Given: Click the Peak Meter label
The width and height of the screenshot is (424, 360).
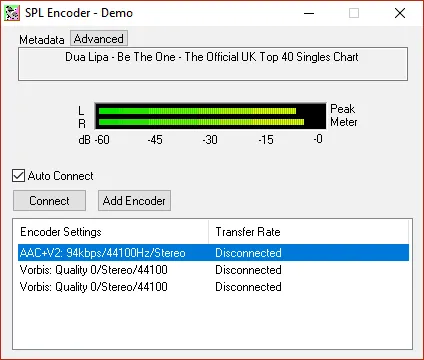Looking at the screenshot, I should [x=343, y=115].
